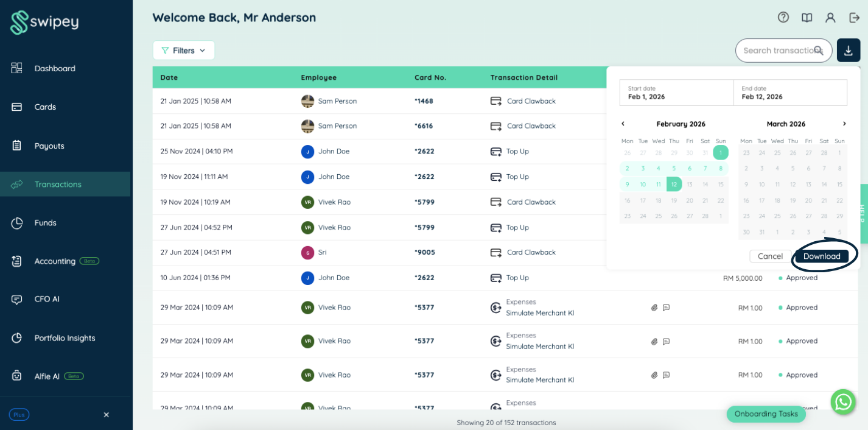
Task: Close the Plus plan banner in sidebar
Action: 106,415
